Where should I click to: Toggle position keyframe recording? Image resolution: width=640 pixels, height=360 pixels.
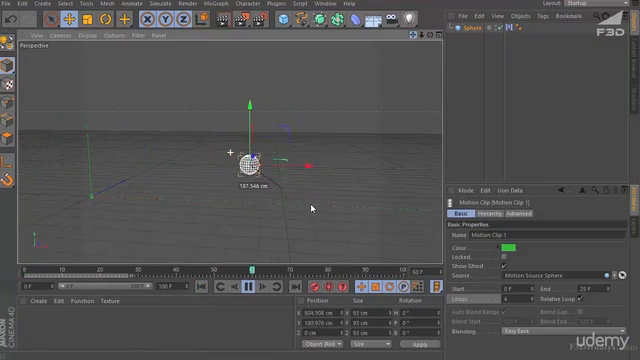click(x=361, y=287)
